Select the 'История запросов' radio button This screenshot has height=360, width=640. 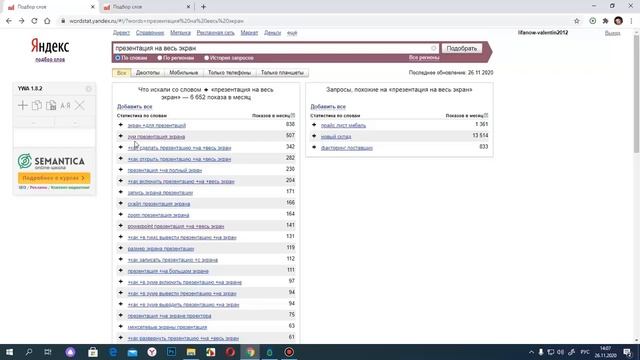tap(207, 58)
